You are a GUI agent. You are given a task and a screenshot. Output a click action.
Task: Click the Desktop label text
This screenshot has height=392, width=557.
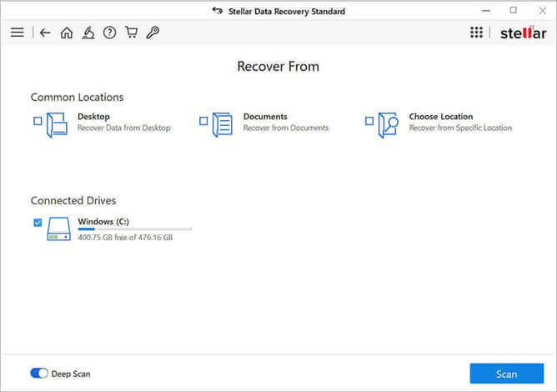93,117
